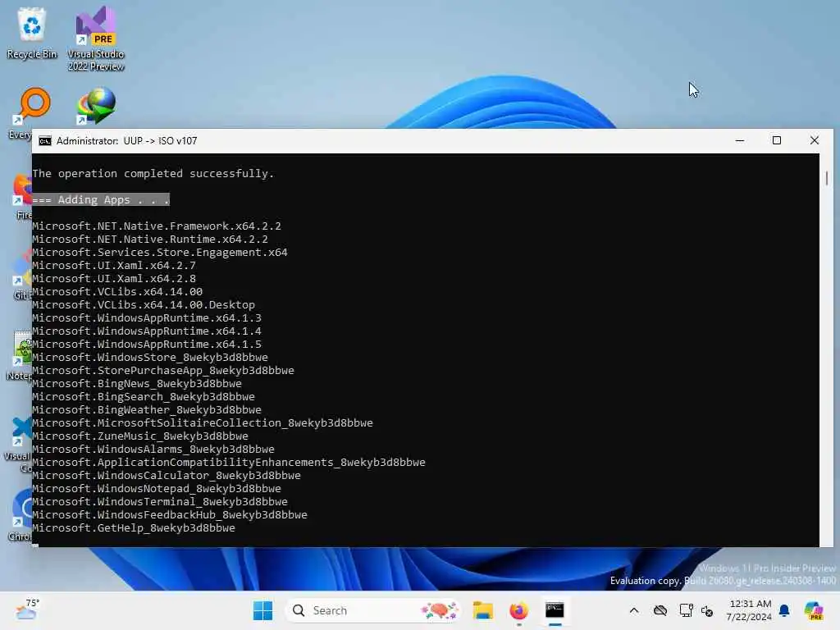840x630 pixels.
Task: Click the console vertical scrollbar thumb
Action: [827, 178]
